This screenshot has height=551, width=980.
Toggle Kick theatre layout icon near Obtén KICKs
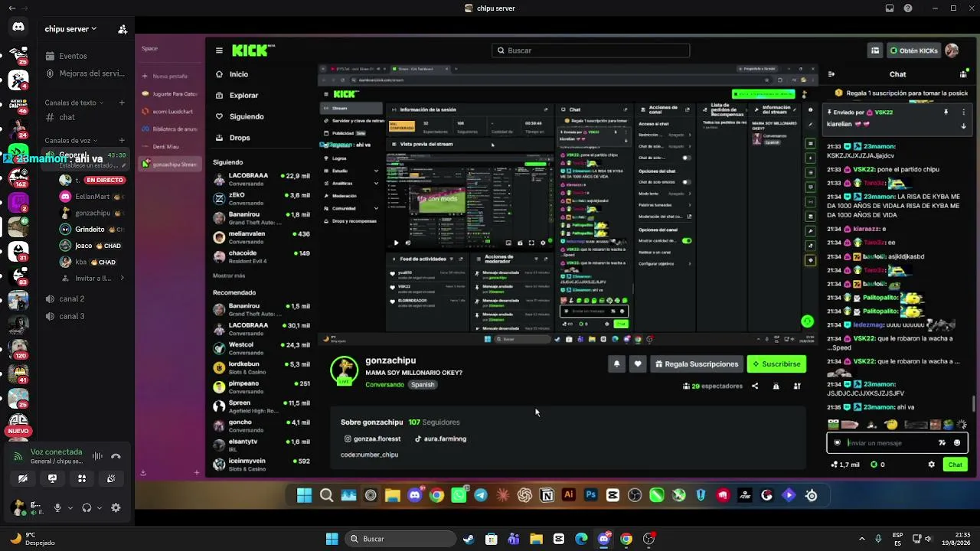pyautogui.click(x=874, y=51)
